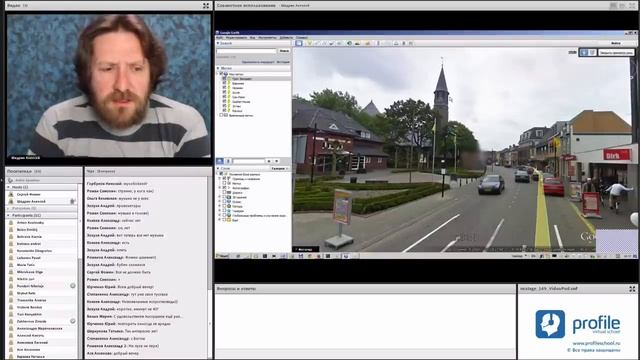The width and height of the screenshot is (640, 360).
Task: Enable the 3D-здания layer checkbox
Action: point(224,197)
